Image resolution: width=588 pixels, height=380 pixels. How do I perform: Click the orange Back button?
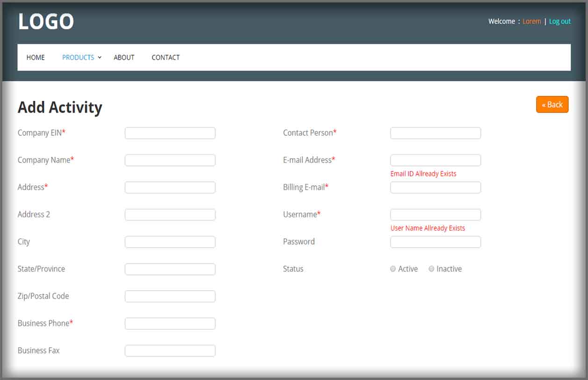(x=552, y=105)
